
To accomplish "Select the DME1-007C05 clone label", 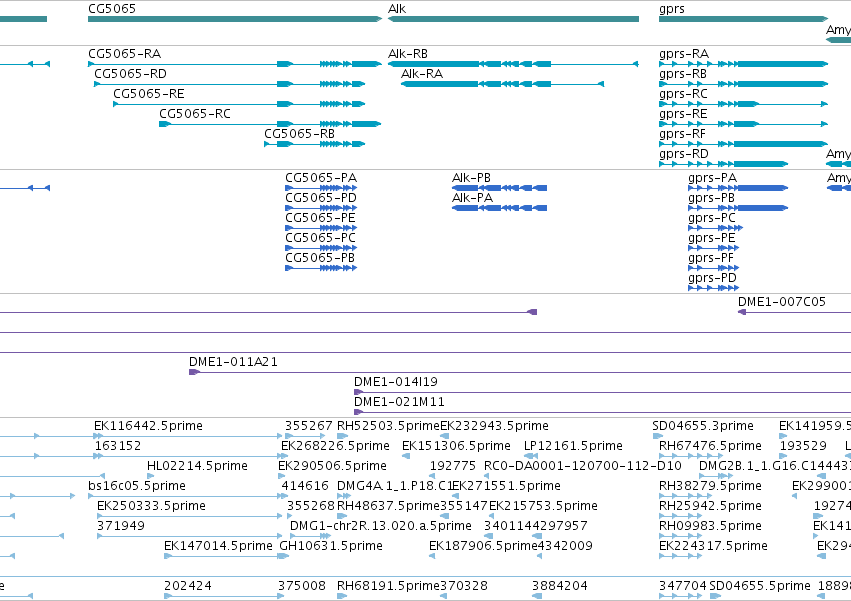I will tap(782, 302).
